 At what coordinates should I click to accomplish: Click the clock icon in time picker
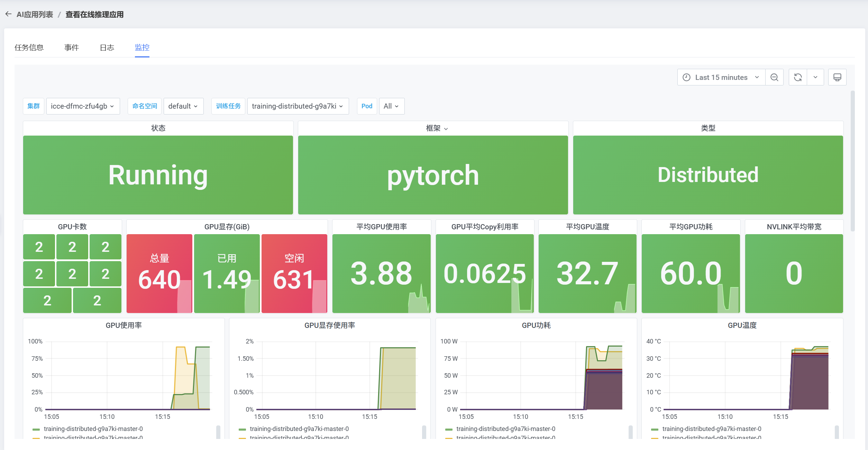pos(686,77)
